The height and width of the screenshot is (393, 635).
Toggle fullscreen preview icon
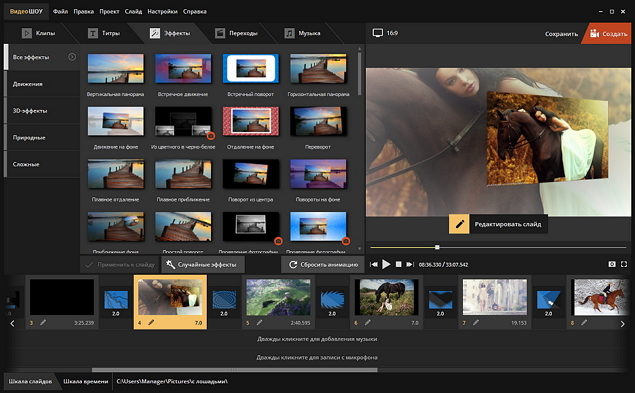tap(624, 264)
